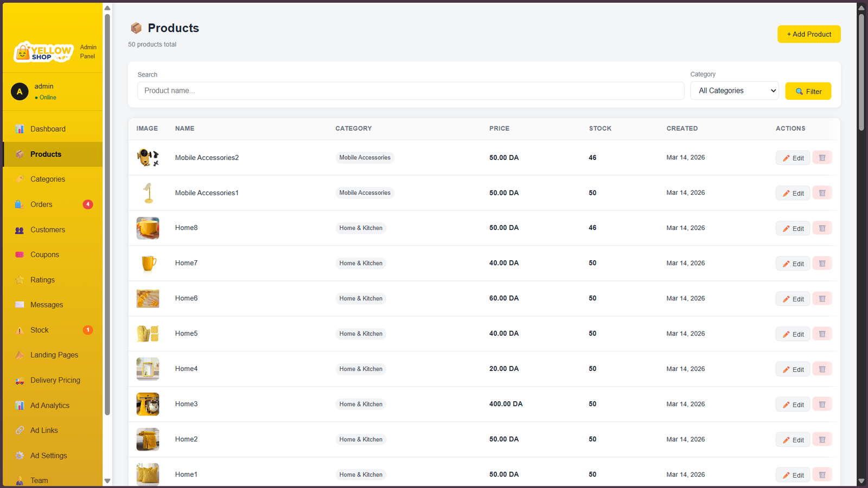Click the Product name search field
Screen dimensions: 868x488
click(x=411, y=91)
